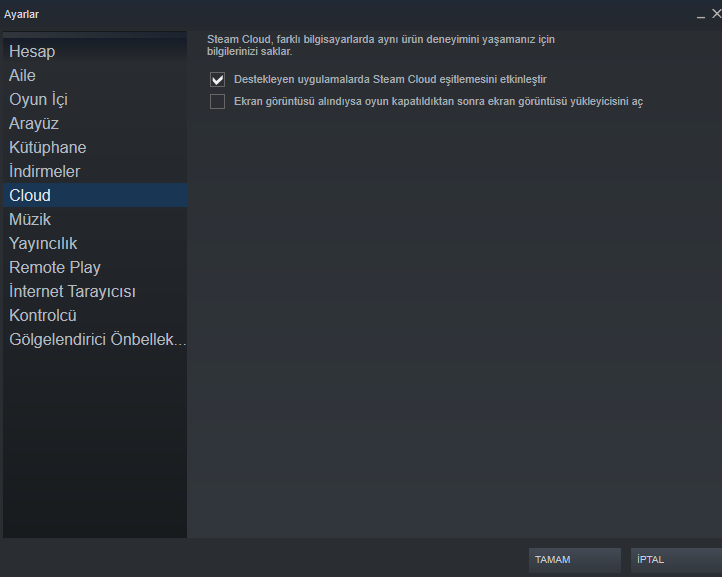Open Oyun İçi settings
This screenshot has height=577, width=722.
coord(95,99)
